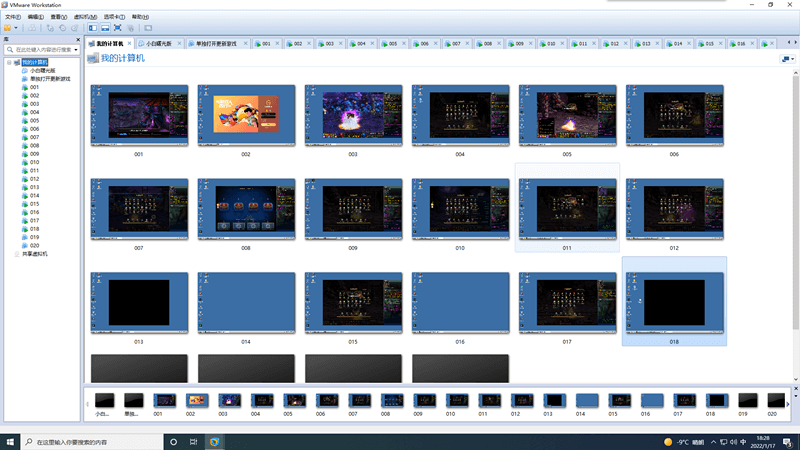
Task: Select the 014 VM thumbnail in grid
Action: [246, 303]
